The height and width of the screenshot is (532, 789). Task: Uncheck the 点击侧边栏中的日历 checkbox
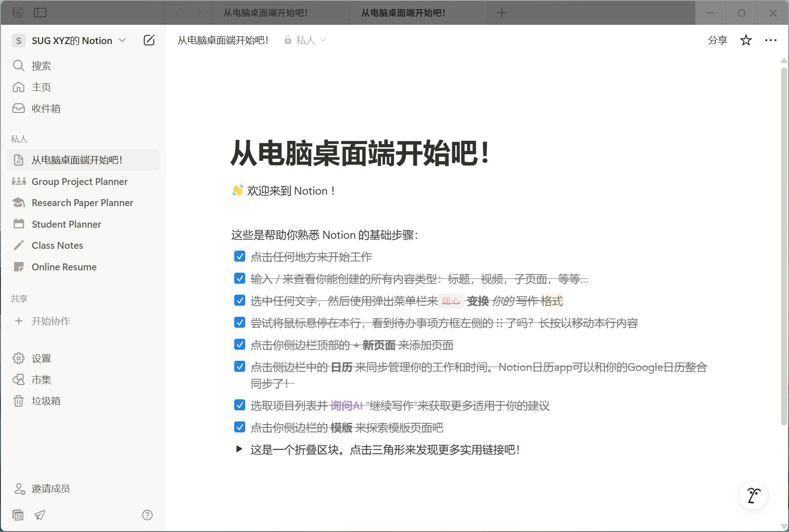[240, 366]
